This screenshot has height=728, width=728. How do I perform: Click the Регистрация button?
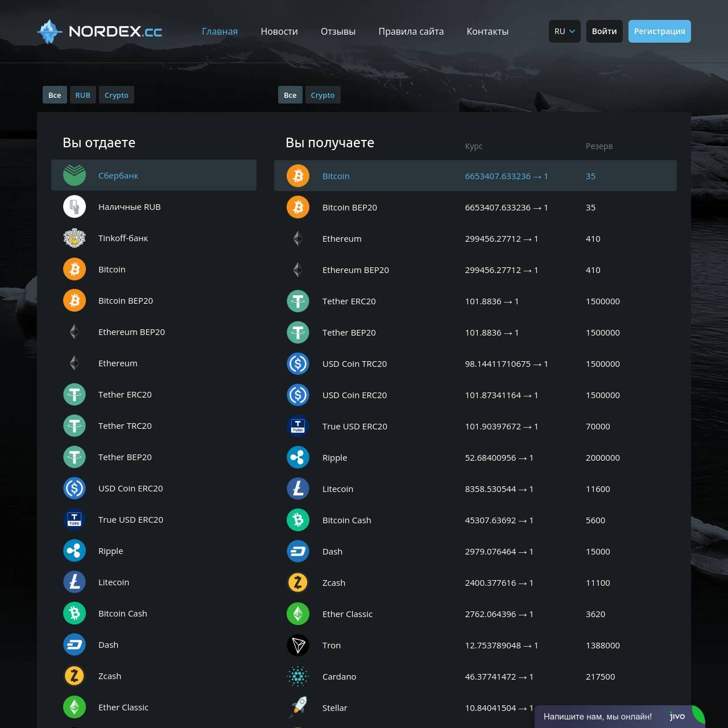[x=660, y=31]
